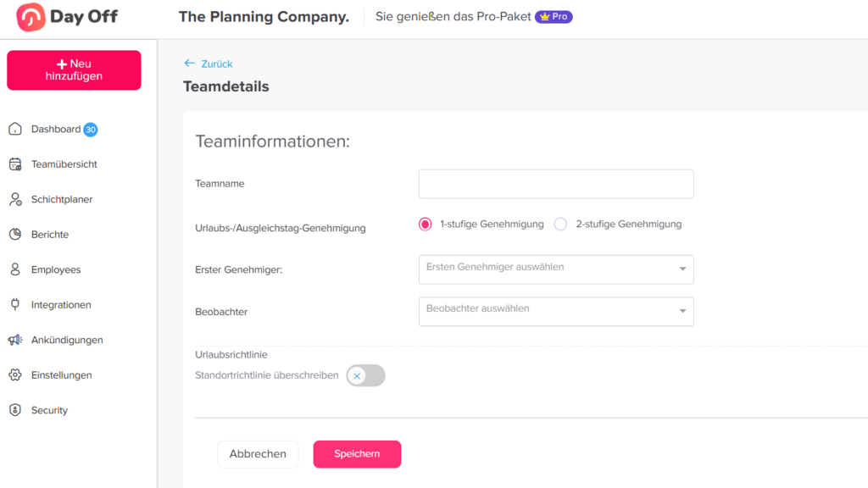Click the Day Off logo icon
The width and height of the screenshot is (868, 488).
(31, 17)
